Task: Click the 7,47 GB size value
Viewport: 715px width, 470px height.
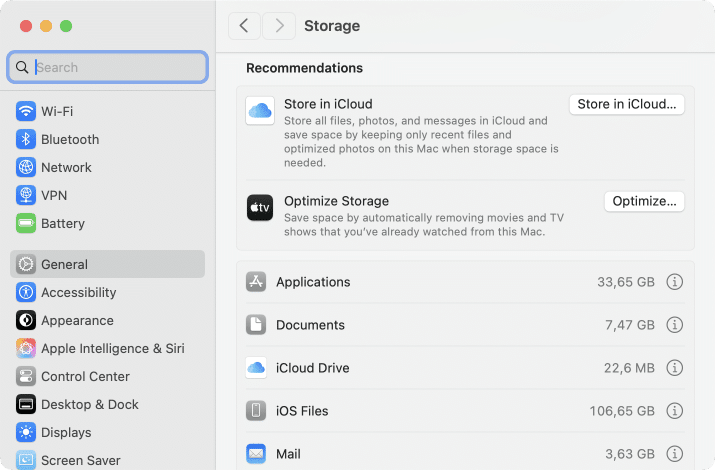Action: click(630, 325)
